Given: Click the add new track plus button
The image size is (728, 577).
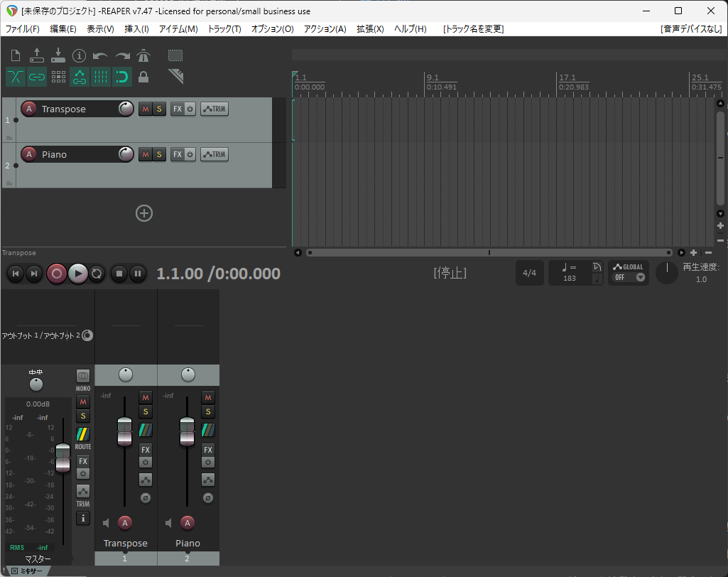Looking at the screenshot, I should point(144,213).
